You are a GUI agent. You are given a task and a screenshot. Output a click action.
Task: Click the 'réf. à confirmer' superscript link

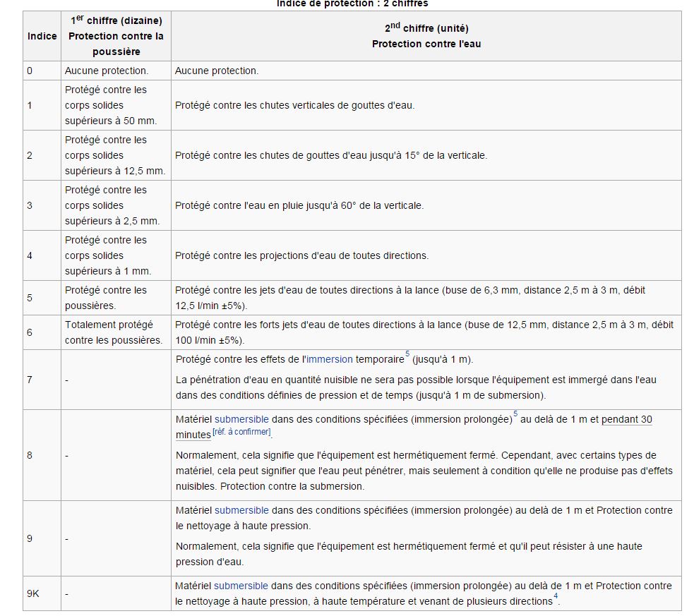coord(241,432)
